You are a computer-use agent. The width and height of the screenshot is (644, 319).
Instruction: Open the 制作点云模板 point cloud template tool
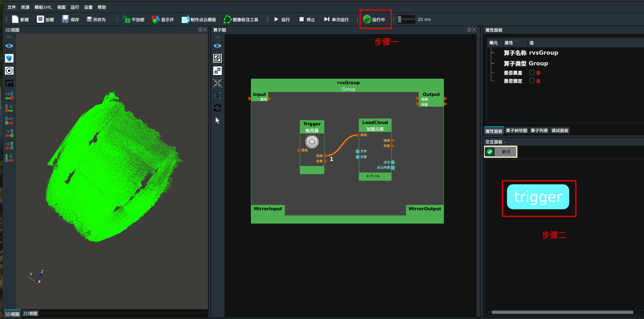tap(186, 19)
